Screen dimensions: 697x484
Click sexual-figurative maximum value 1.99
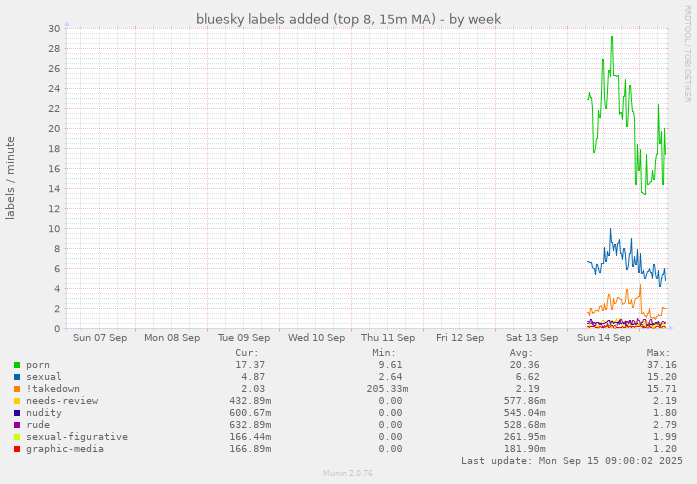click(665, 437)
